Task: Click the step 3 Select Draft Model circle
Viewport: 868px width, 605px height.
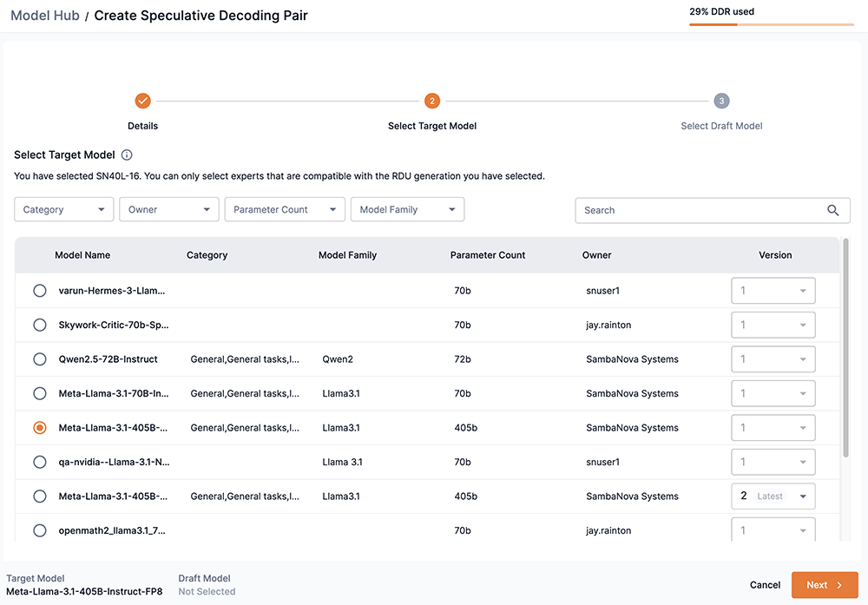Action: tap(721, 101)
